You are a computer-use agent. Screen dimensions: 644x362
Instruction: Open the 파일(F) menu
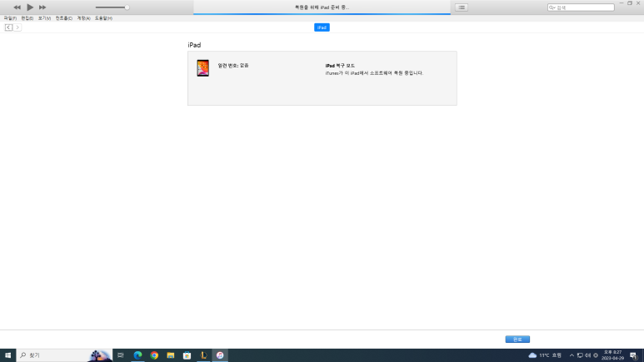(x=10, y=18)
